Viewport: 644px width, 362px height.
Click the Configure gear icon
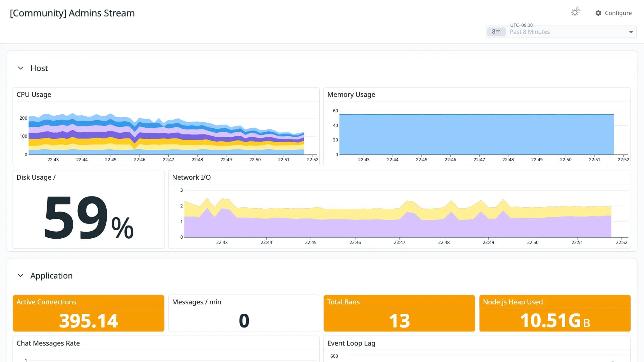[x=598, y=13]
